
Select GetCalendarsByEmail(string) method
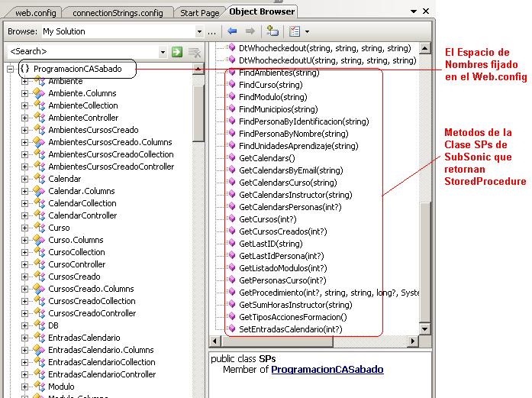coord(291,170)
